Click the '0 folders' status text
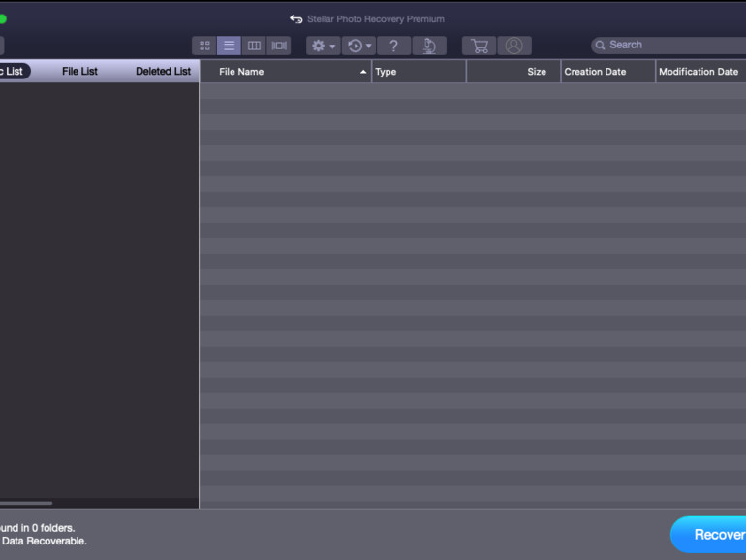The height and width of the screenshot is (560, 746). pos(53,528)
